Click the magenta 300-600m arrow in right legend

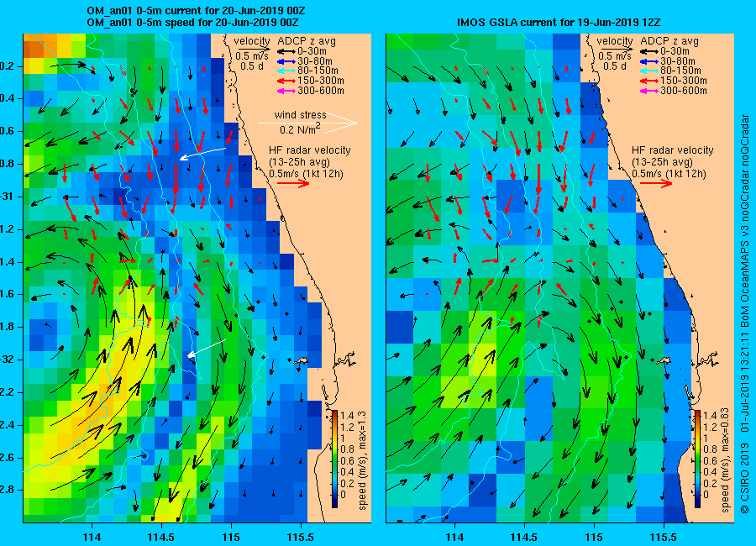pyautogui.click(x=649, y=91)
